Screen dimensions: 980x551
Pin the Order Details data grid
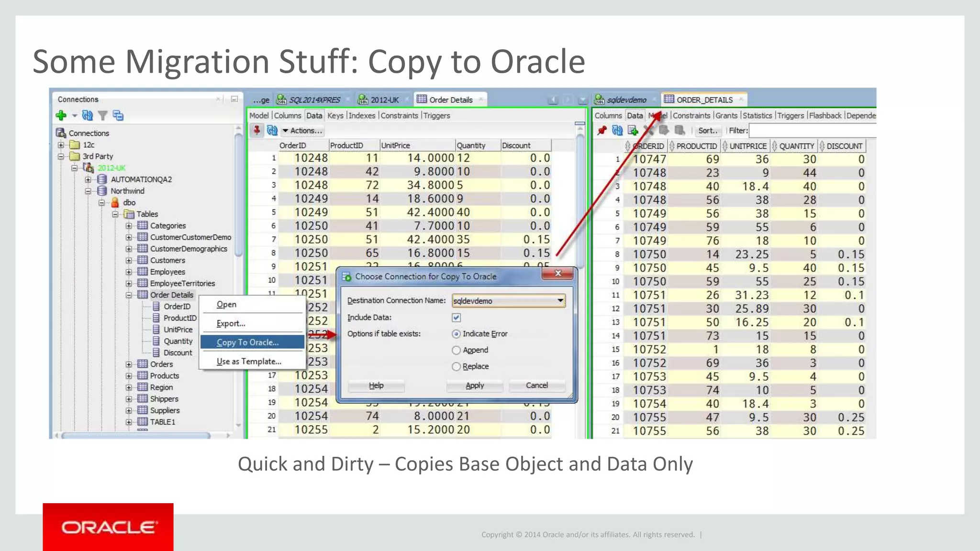[x=257, y=130]
